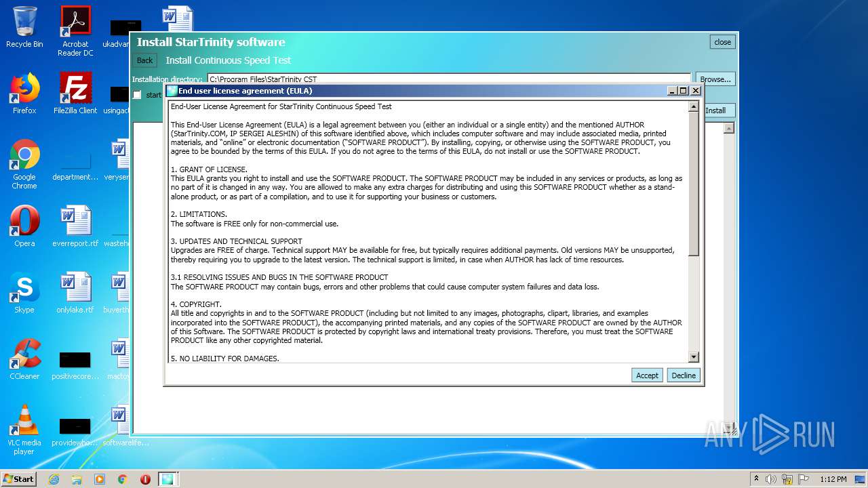Select Google Chrome desktop shortcut
The width and height of the screenshot is (868, 488).
pos(24,164)
